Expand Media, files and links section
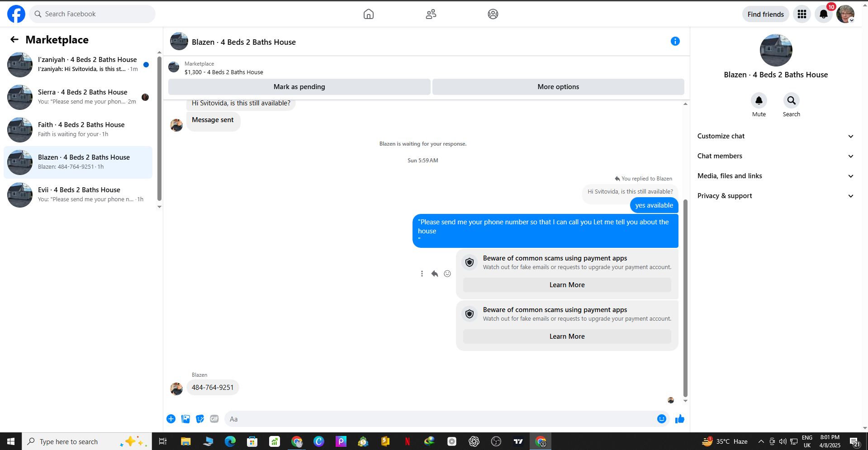Screen dimensions: 868x450 [x=776, y=176]
